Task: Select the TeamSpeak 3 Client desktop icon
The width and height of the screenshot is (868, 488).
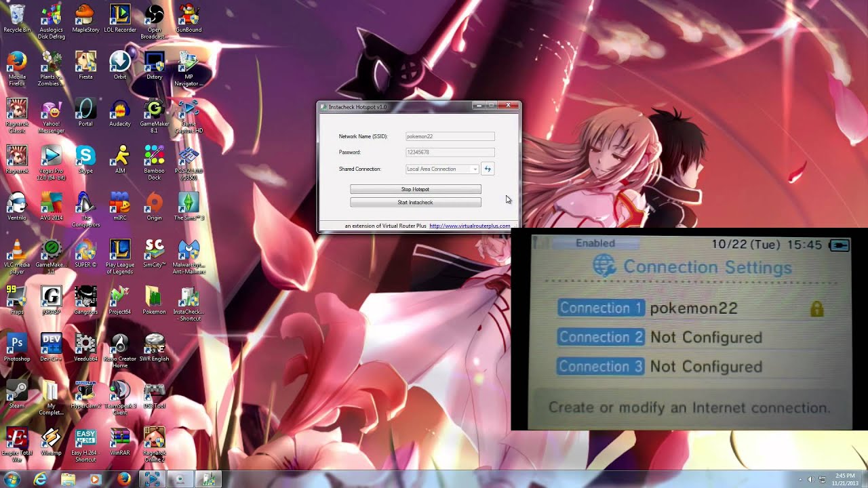Action: coord(120,396)
